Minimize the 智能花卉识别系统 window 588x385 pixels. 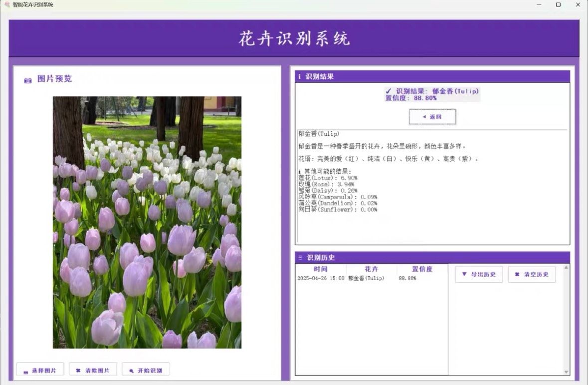539,4
